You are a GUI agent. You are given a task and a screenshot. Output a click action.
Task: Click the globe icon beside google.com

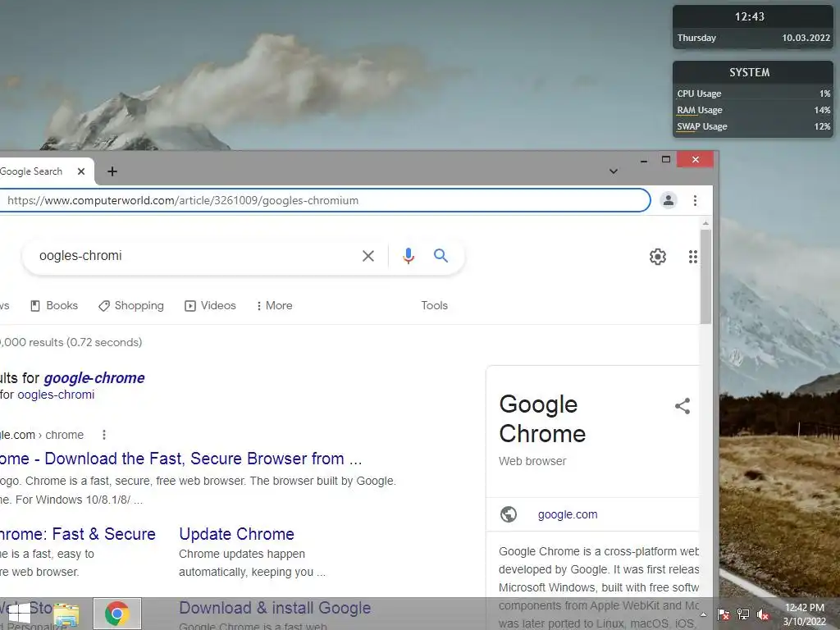click(509, 514)
